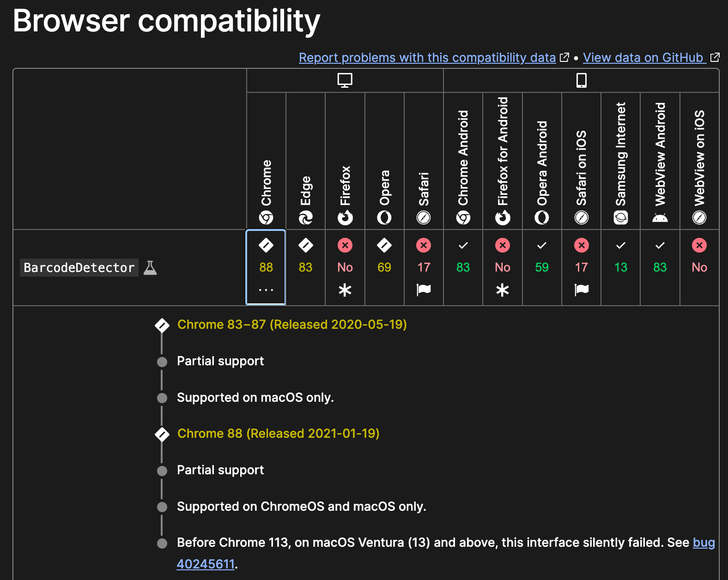
Task: Click the Chrome Android logo in header
Action: 463,217
